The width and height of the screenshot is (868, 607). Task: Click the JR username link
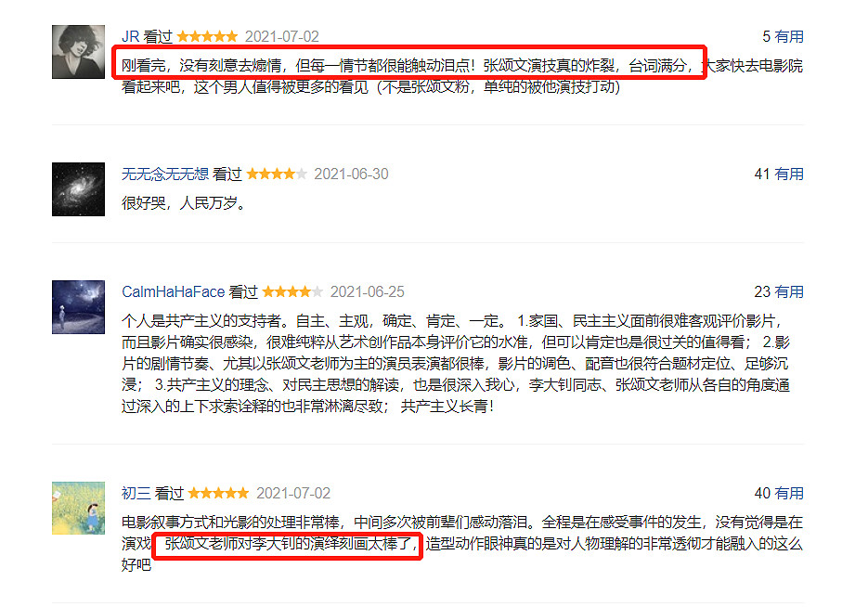131,36
